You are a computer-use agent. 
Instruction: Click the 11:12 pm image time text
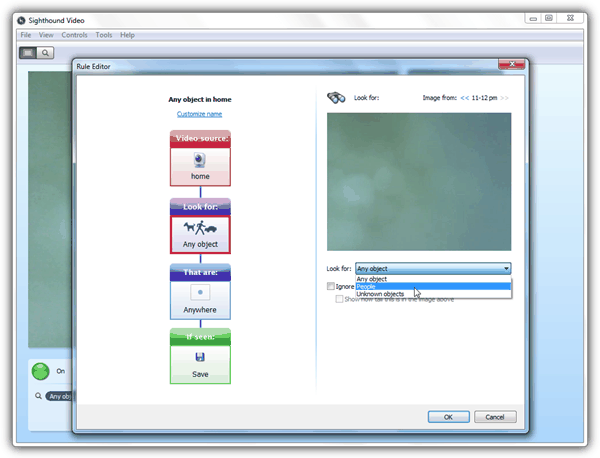pyautogui.click(x=484, y=98)
